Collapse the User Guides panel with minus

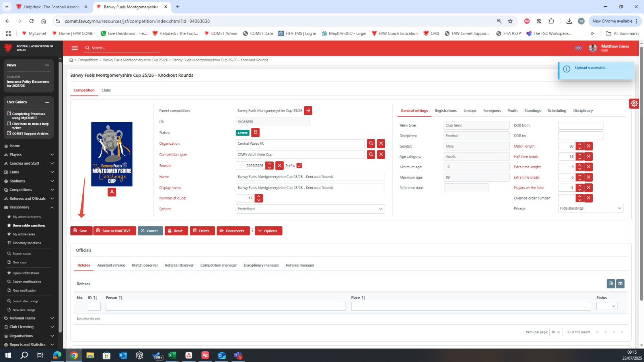[x=47, y=102]
